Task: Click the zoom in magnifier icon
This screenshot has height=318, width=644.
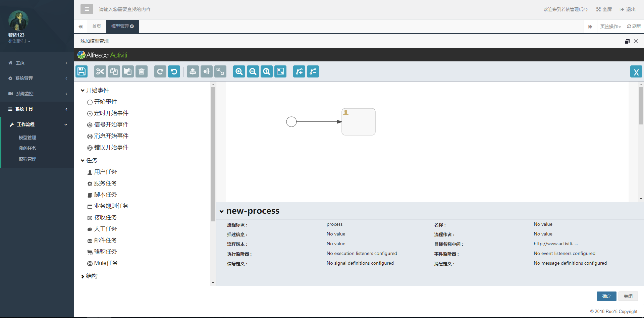Action: (239, 71)
